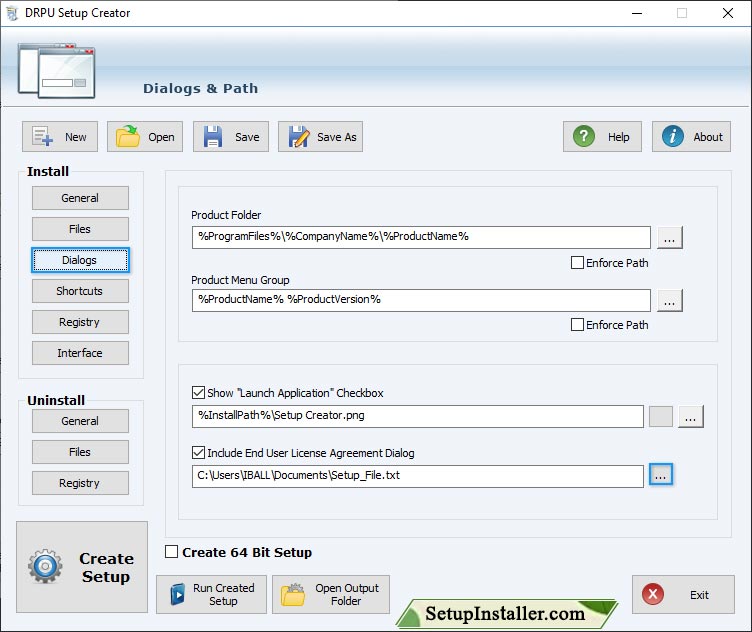The height and width of the screenshot is (632, 752).
Task: Open the Uninstall Registry section
Action: (80, 483)
